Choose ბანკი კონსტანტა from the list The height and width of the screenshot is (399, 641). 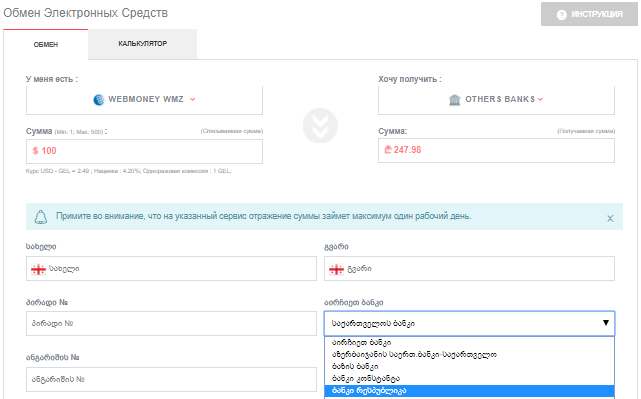[x=469, y=378]
